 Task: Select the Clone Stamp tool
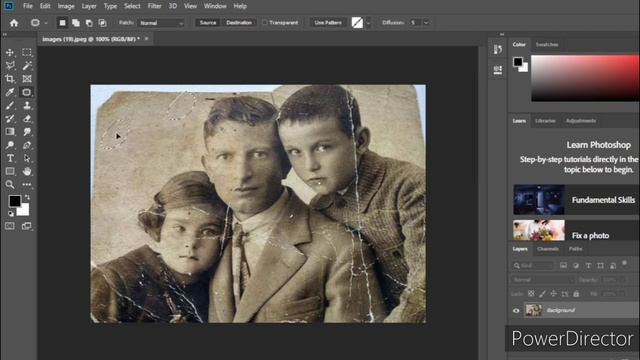(x=27, y=105)
